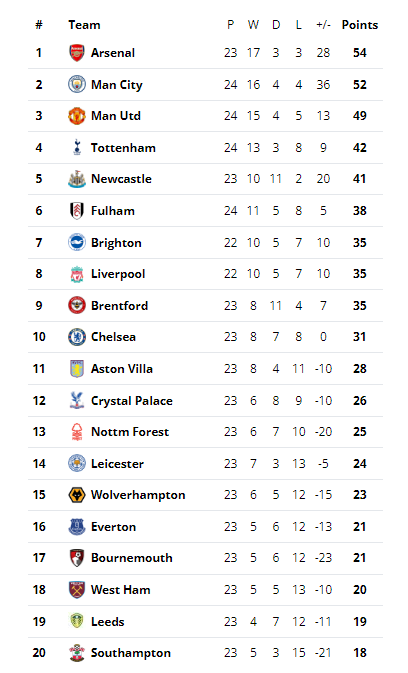Screen dimensions: 408x673
Task: Select the Southampton team name
Action: (x=131, y=653)
